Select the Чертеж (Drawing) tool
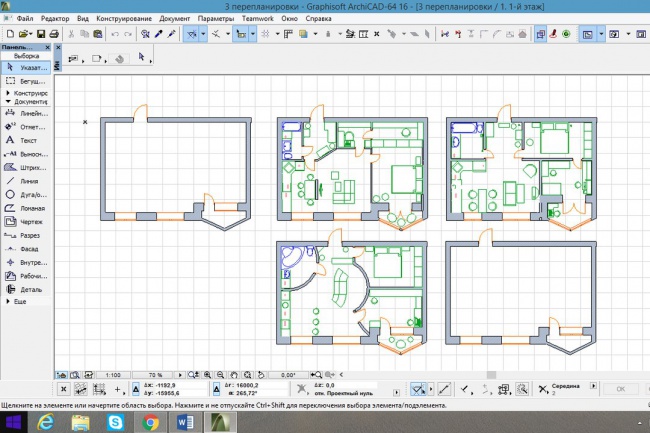This screenshot has width=650, height=433. (27, 221)
